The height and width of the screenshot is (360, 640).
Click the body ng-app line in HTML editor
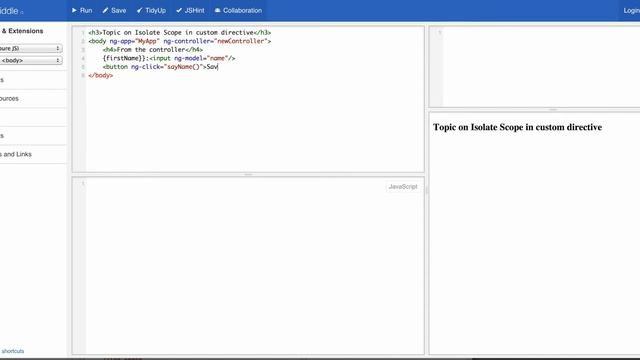coord(180,41)
